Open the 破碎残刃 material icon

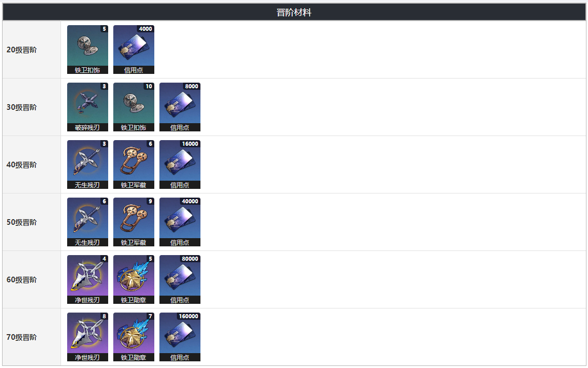pos(87,107)
